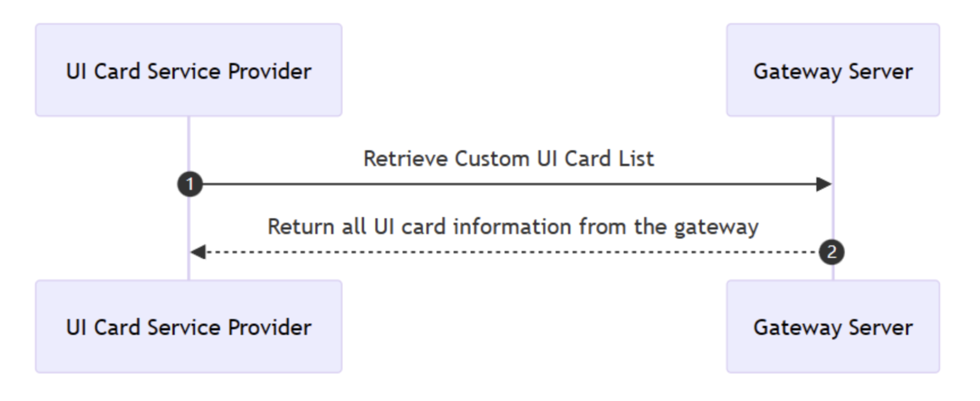Image resolution: width=980 pixels, height=401 pixels.
Task: Click the Gateway Server vertical lifeline
Action: click(x=833, y=144)
